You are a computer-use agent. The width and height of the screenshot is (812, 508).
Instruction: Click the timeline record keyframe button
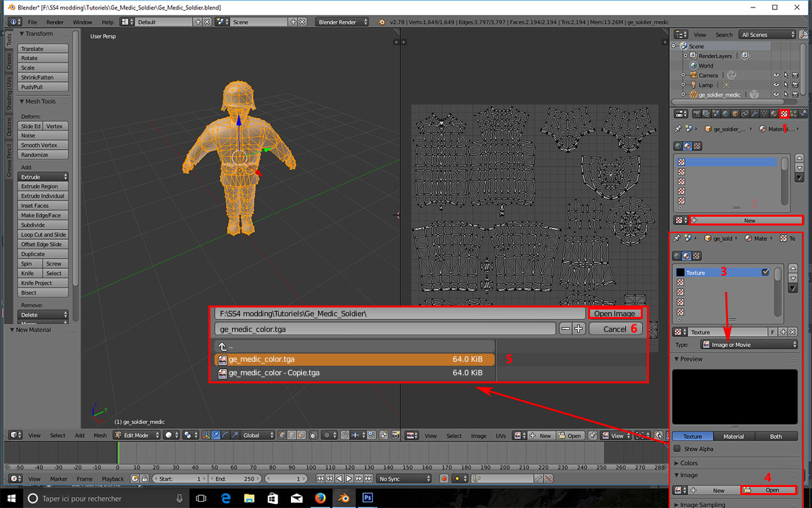(445, 479)
